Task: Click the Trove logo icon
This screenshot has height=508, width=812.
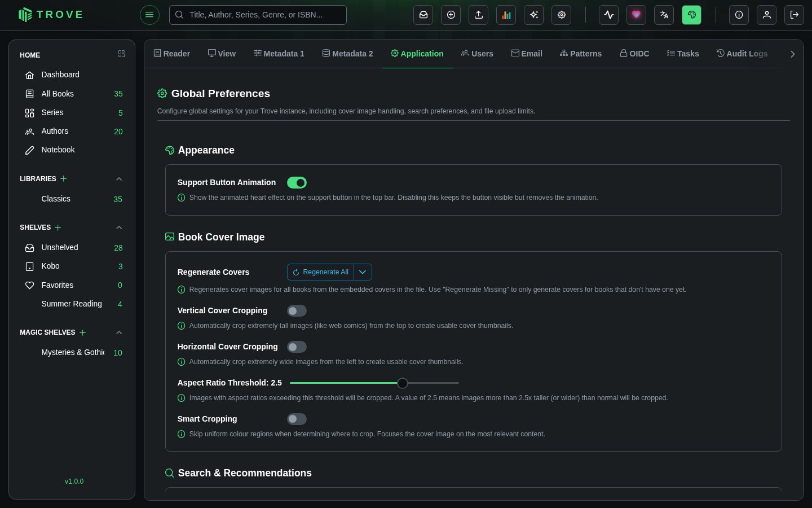Action: point(25,15)
